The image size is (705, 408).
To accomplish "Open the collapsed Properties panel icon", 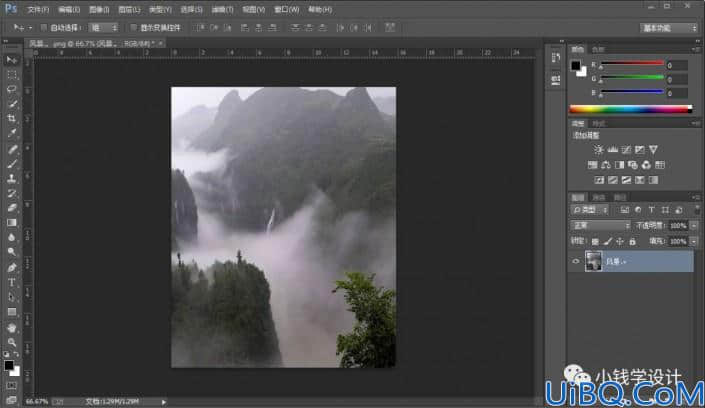I will click(556, 80).
